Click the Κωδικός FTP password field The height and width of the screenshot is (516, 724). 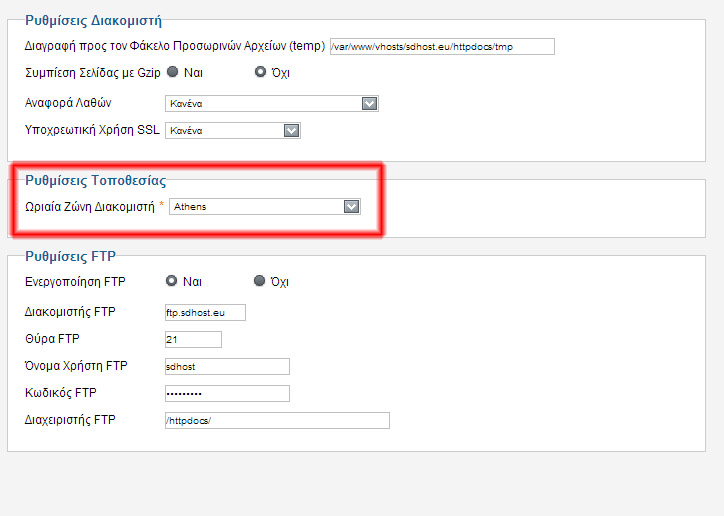[x=227, y=393]
